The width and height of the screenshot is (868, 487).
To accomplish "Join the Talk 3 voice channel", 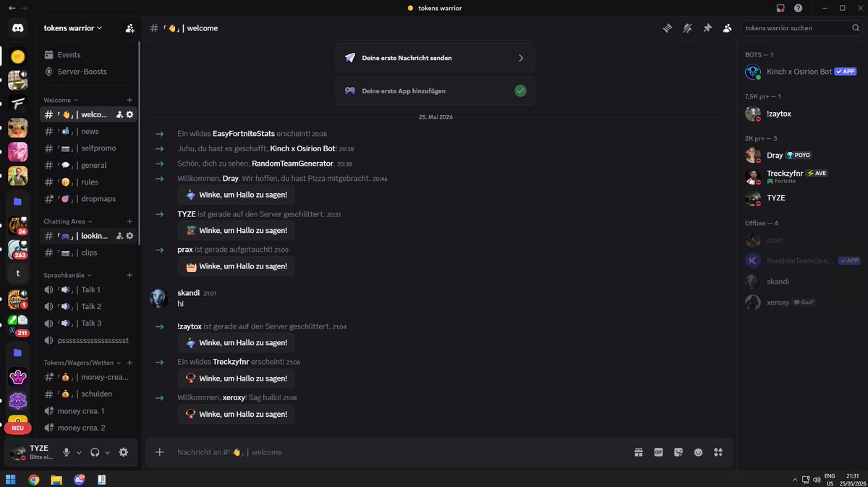I will click(x=90, y=323).
